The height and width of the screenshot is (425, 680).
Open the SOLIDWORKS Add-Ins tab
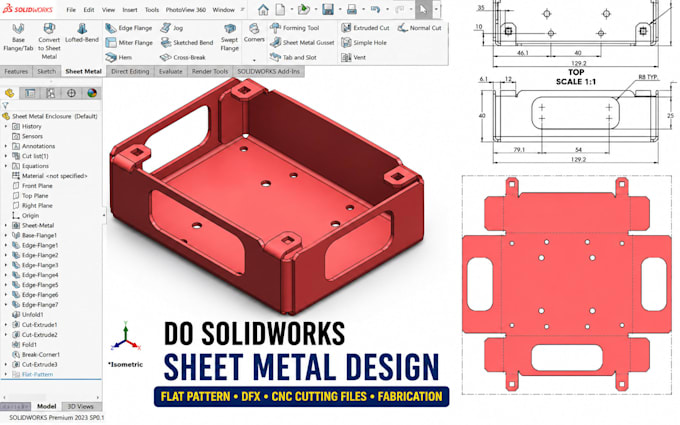pyautogui.click(x=268, y=71)
